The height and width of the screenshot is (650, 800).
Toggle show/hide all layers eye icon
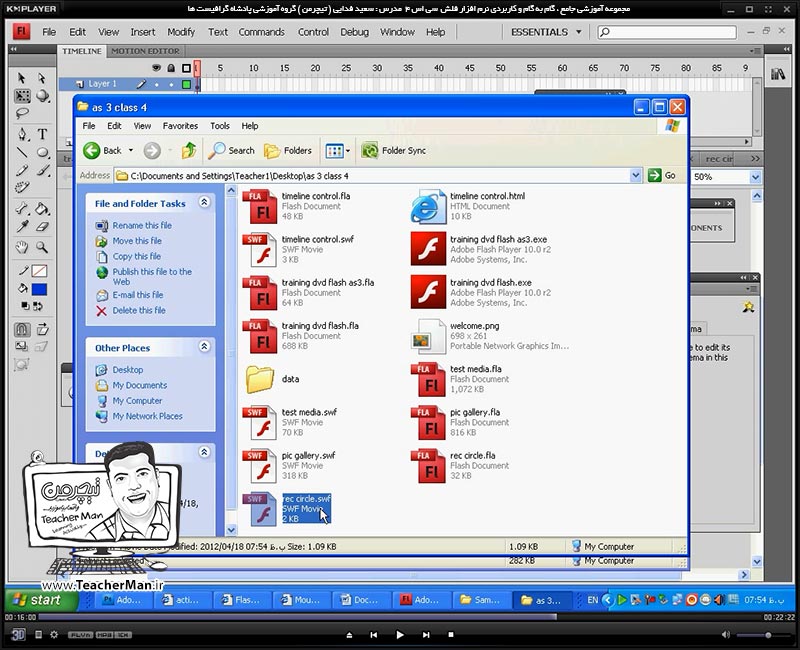pos(156,68)
